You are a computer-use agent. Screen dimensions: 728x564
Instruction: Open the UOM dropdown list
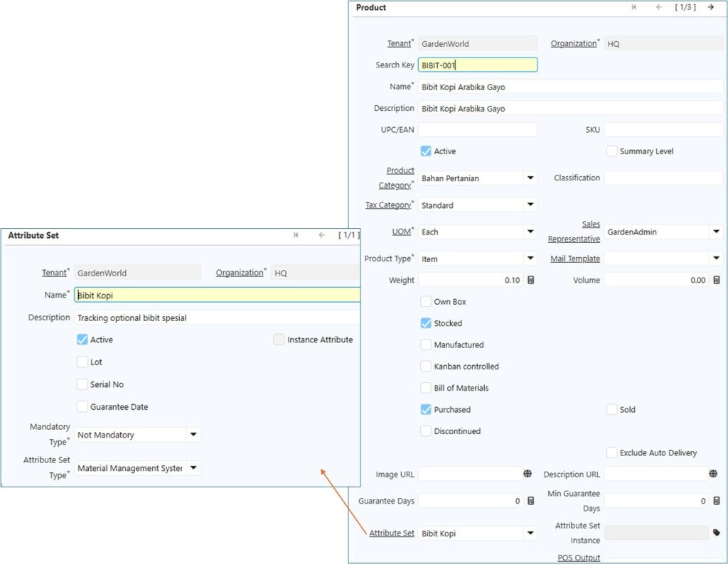click(x=530, y=232)
